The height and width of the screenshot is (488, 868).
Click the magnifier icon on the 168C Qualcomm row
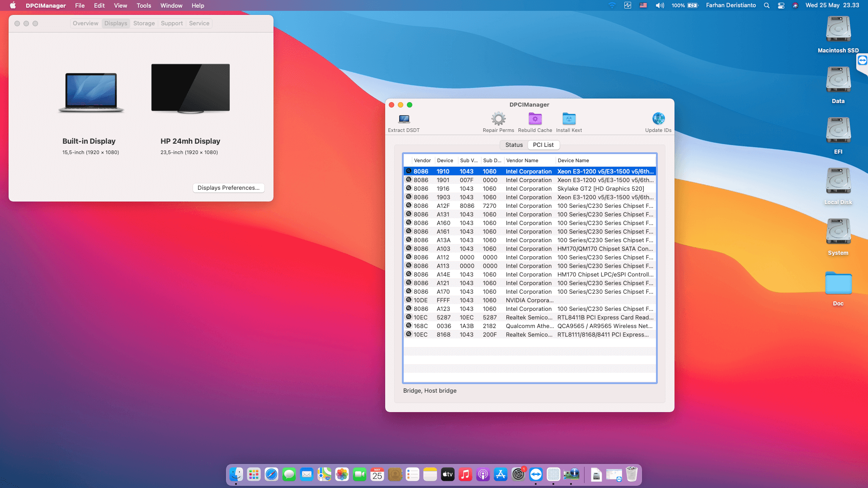[x=409, y=326]
